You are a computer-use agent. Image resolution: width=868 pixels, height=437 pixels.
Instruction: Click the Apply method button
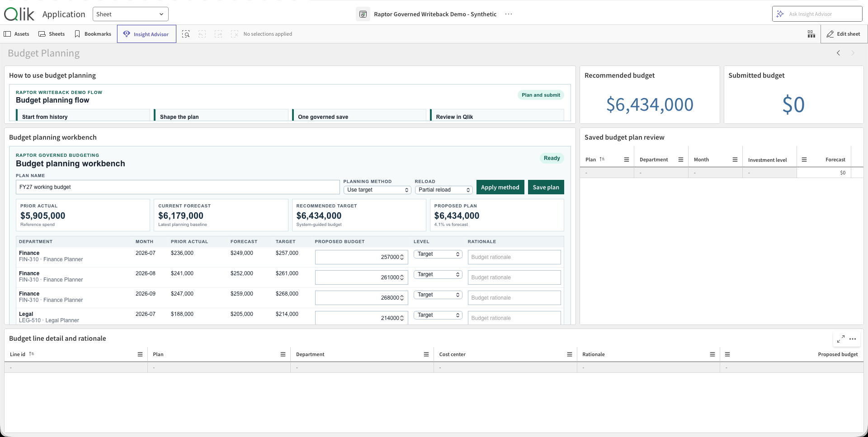tap(500, 187)
